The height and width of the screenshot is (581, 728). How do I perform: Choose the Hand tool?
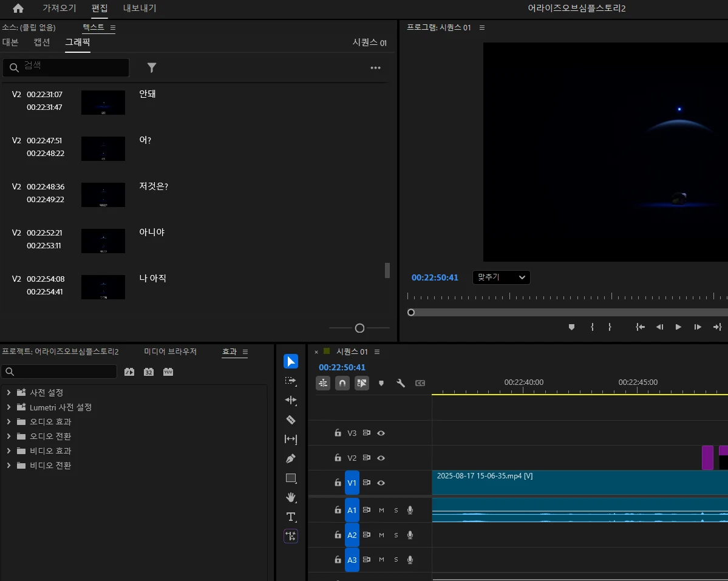pyautogui.click(x=291, y=497)
